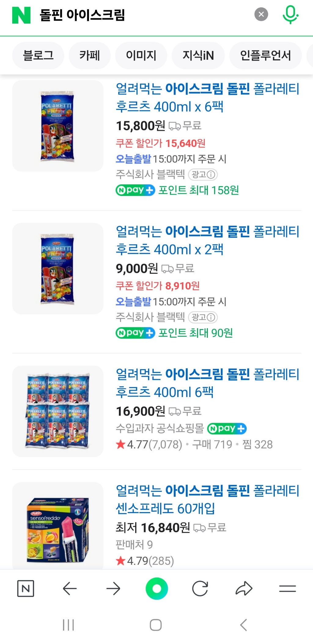
Task: Tap the green circle center button
Action: [156, 588]
